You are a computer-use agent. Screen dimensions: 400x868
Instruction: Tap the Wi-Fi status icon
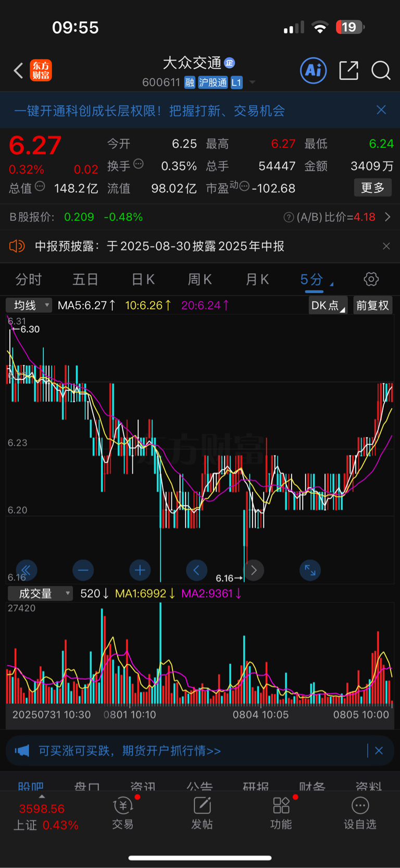pos(320,28)
